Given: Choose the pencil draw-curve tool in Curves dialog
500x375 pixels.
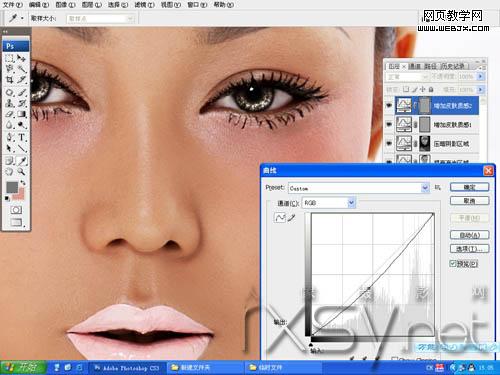Looking at the screenshot, I should pos(291,218).
